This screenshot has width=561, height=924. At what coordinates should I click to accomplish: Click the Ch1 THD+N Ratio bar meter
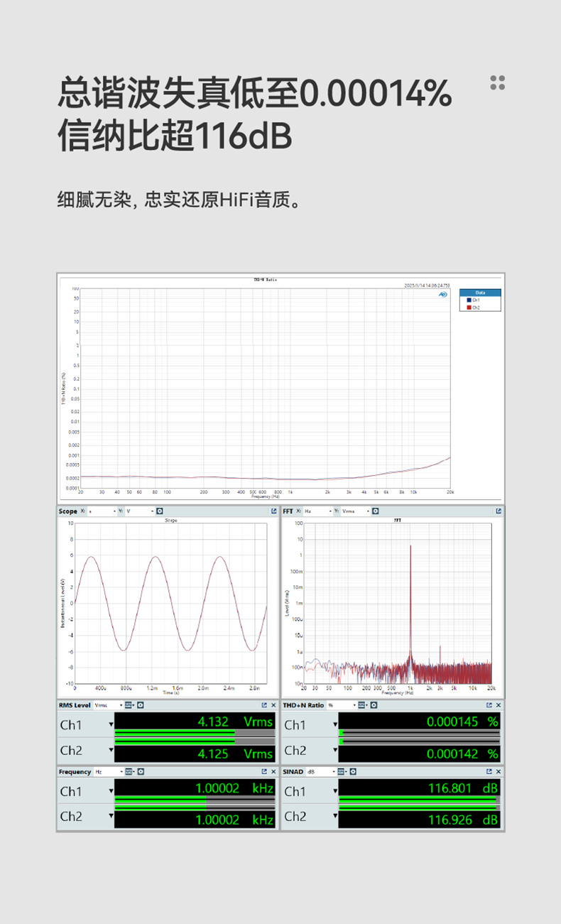[x=419, y=733]
